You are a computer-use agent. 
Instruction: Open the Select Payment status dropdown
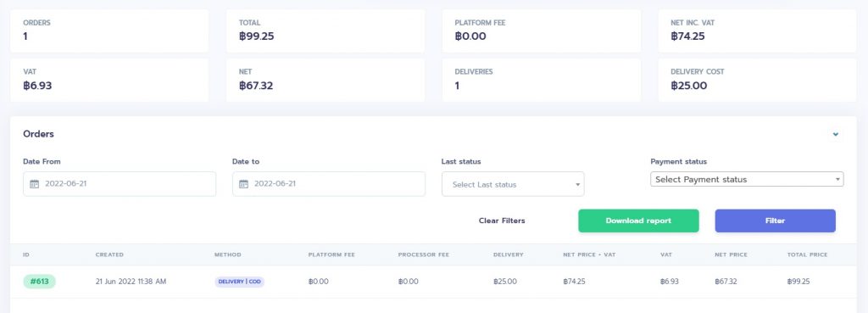(747, 179)
